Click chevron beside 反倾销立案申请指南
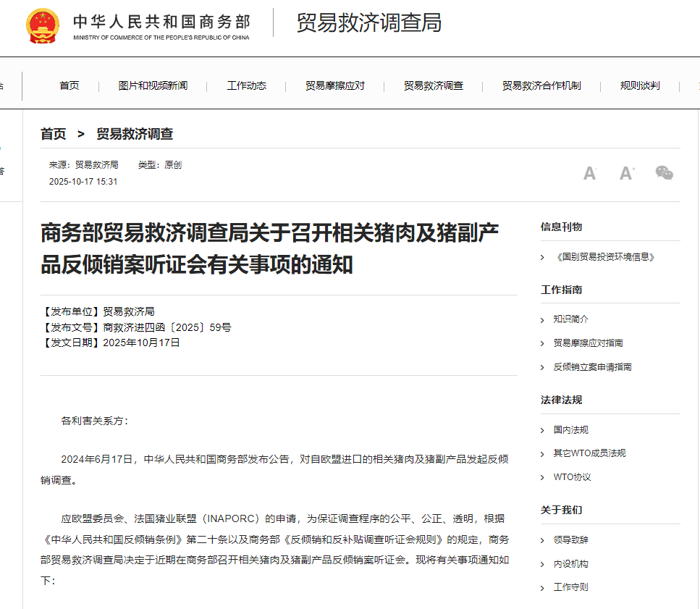The image size is (700, 609). 542,368
